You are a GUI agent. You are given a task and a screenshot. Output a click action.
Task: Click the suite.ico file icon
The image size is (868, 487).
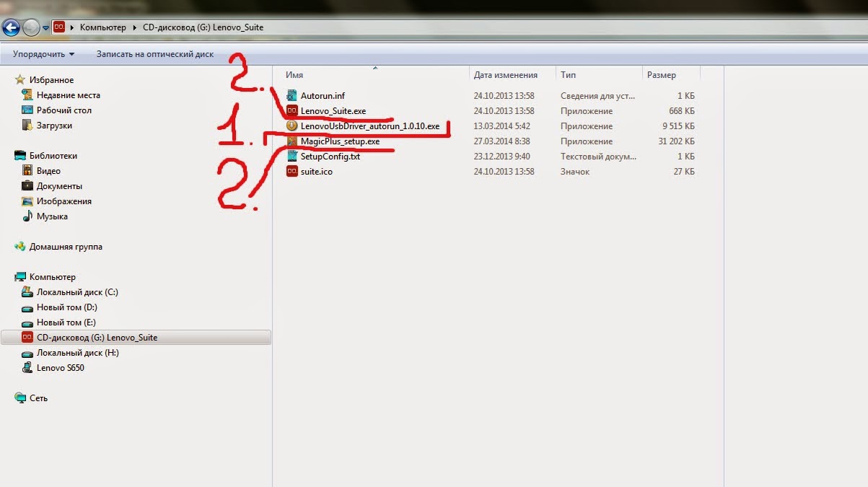[292, 172]
